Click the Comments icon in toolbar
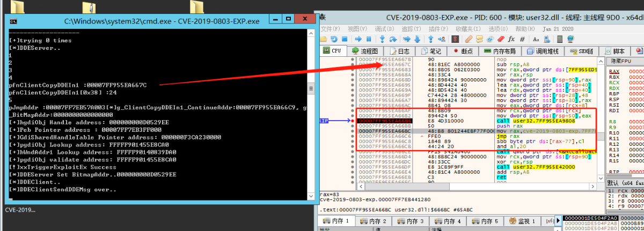The image size is (644, 231). coord(479,39)
